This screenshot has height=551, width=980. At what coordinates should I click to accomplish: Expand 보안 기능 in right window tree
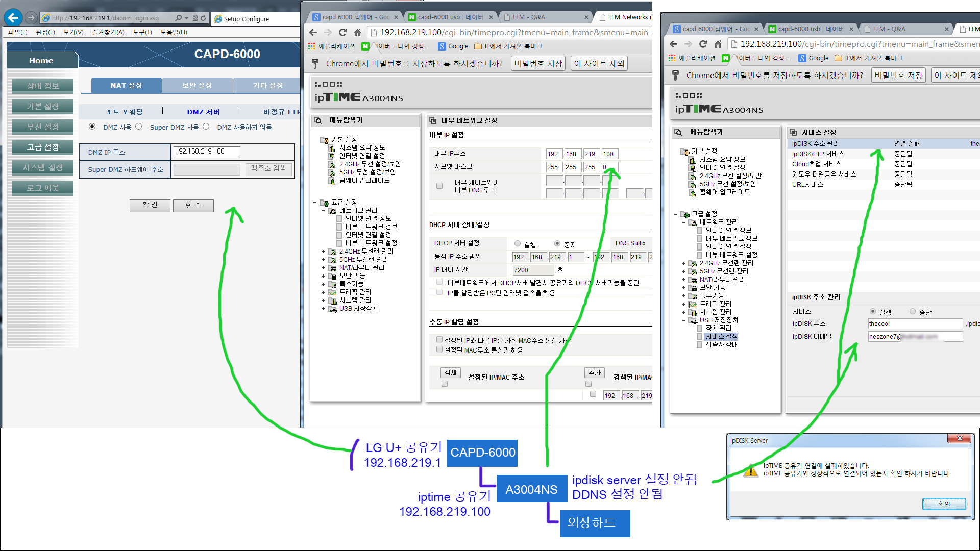683,288
